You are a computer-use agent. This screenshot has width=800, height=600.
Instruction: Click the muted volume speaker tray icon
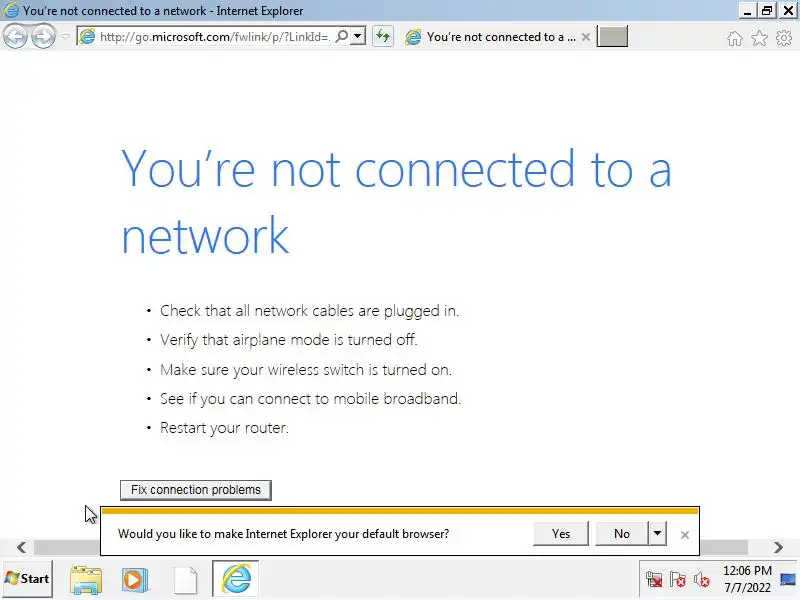pos(702,580)
